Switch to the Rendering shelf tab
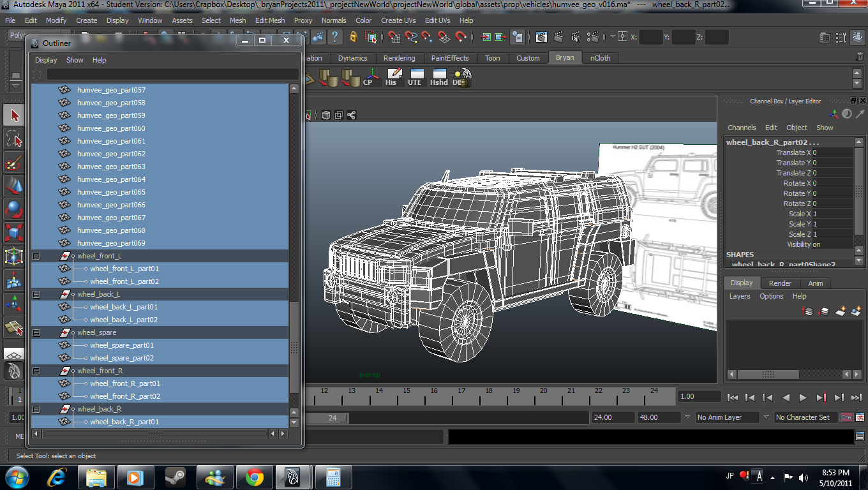The width and height of the screenshot is (868, 490). (x=399, y=58)
